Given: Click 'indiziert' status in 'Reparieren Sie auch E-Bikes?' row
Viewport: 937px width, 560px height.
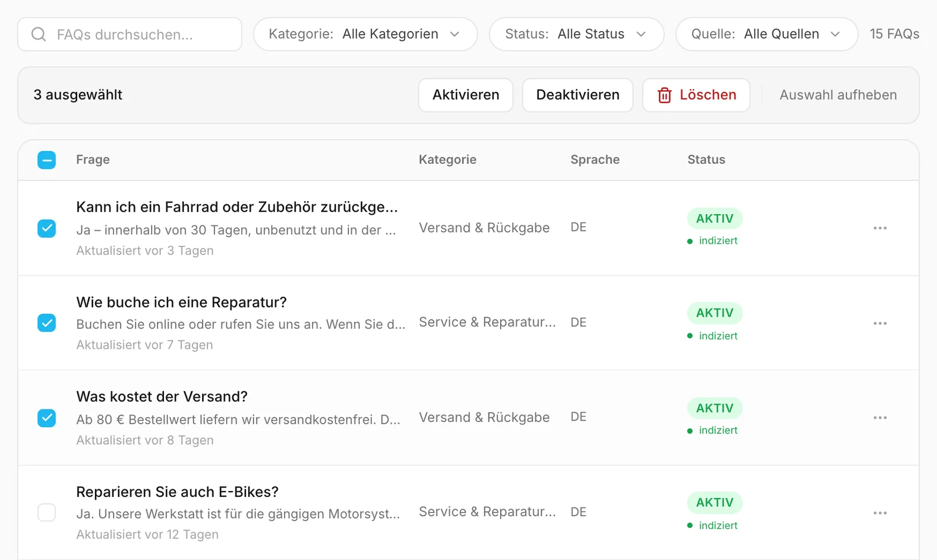Looking at the screenshot, I should pos(713,525).
